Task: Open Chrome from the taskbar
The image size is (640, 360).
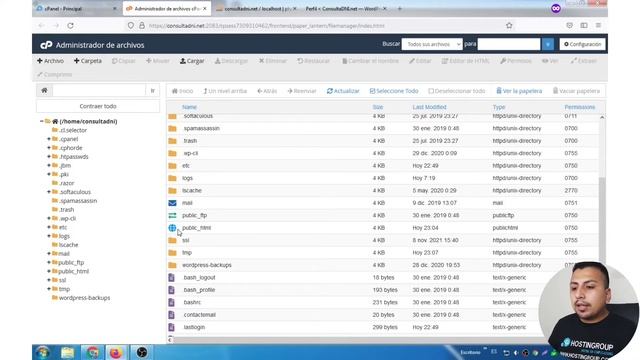Action: tap(92, 352)
